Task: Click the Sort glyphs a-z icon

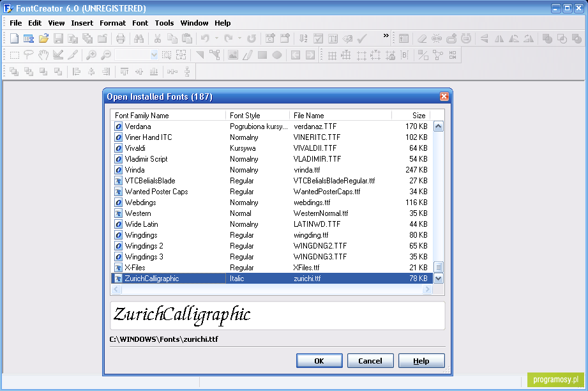Action: (x=303, y=38)
